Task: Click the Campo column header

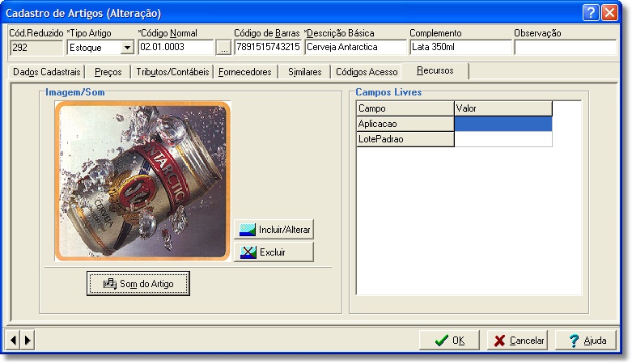Action: tap(405, 108)
